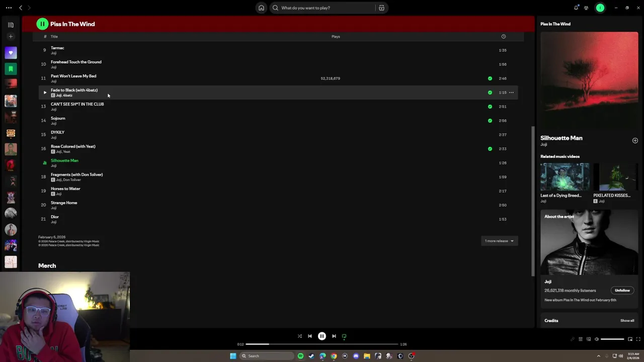The width and height of the screenshot is (644, 362).
Task: Open 'Yeat' artist link under Rose Colored
Action: click(66, 151)
